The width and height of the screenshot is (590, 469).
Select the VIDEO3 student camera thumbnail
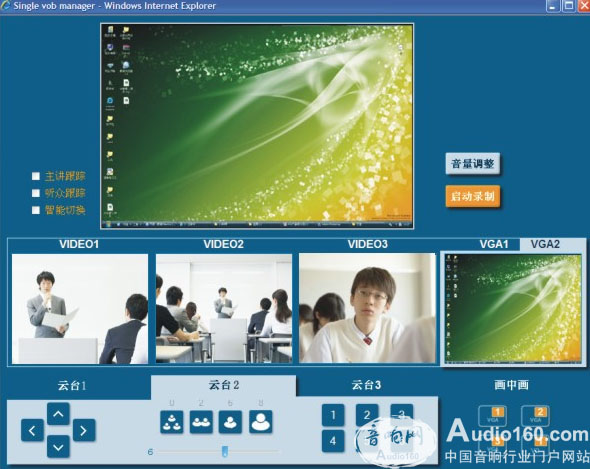click(367, 309)
